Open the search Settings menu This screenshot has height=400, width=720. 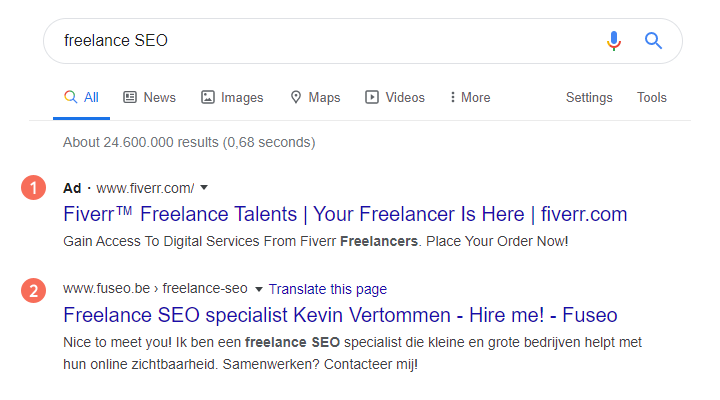click(589, 97)
